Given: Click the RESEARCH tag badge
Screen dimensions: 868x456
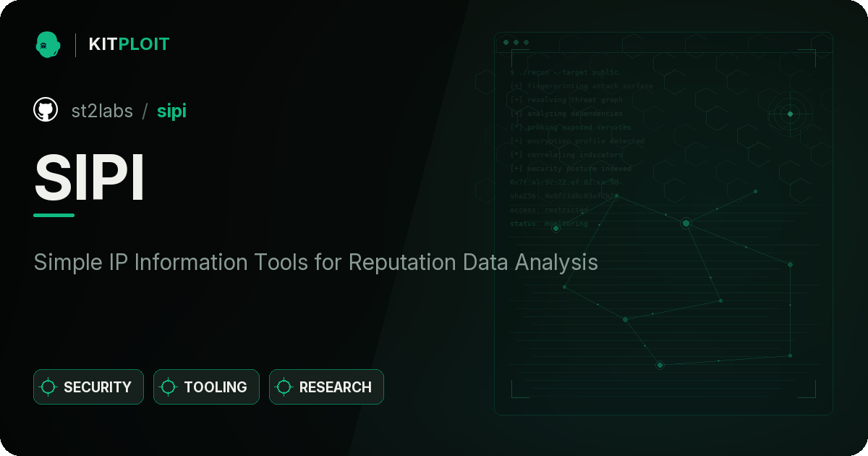Looking at the screenshot, I should pyautogui.click(x=326, y=387).
